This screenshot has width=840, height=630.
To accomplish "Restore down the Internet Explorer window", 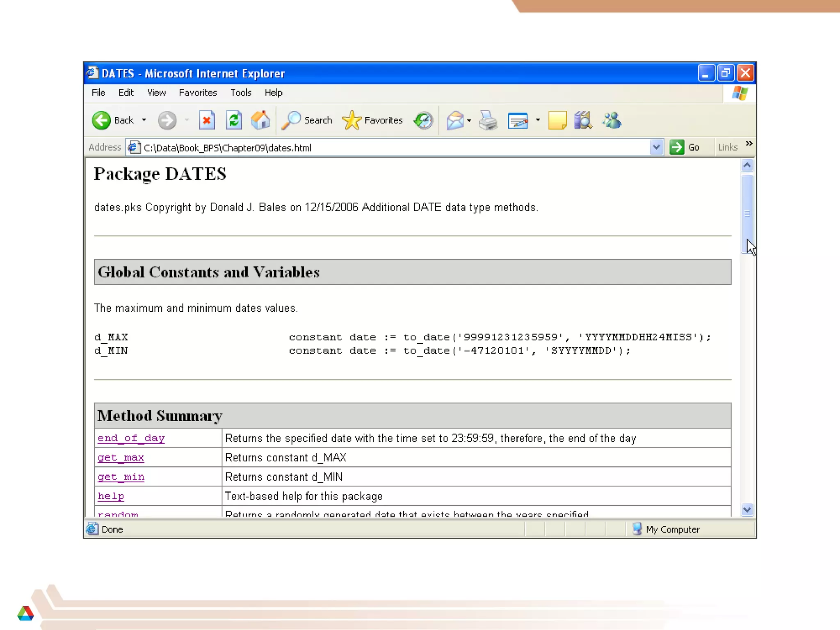I will tap(726, 73).
